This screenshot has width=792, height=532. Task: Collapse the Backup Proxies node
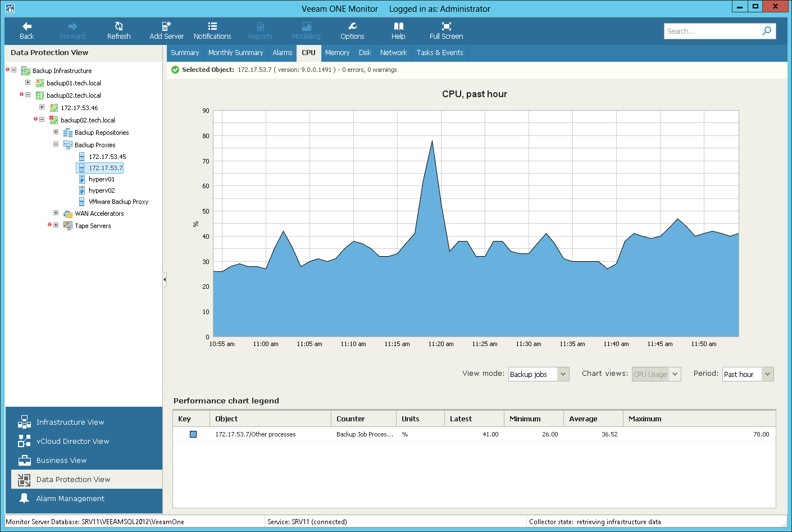pyautogui.click(x=56, y=144)
